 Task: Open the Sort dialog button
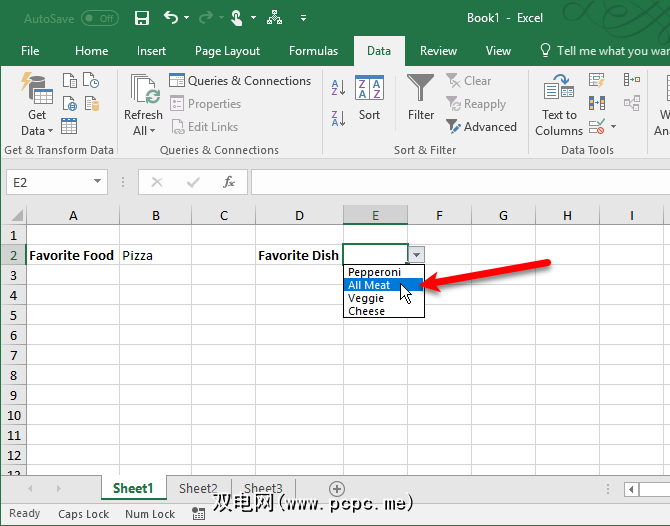point(369,100)
